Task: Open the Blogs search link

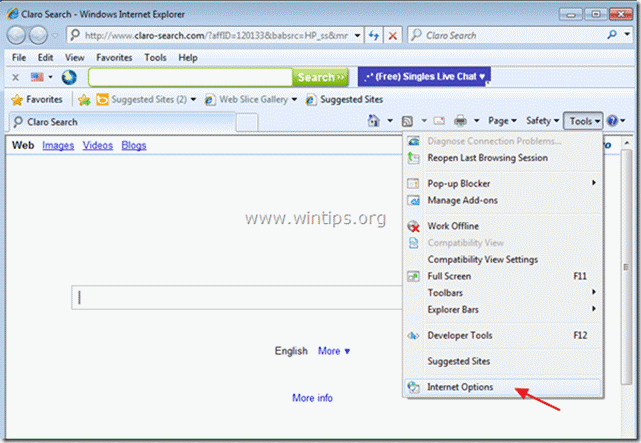Action: tap(134, 145)
